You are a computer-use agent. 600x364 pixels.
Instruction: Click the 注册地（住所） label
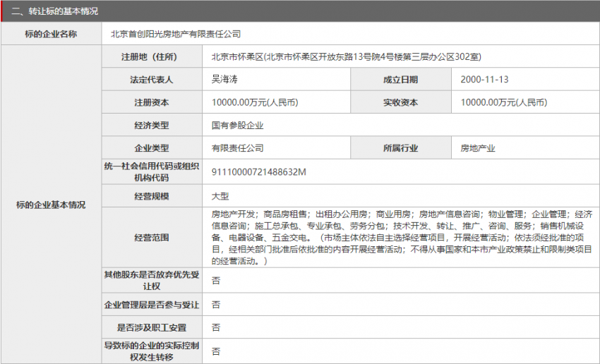pos(152,57)
